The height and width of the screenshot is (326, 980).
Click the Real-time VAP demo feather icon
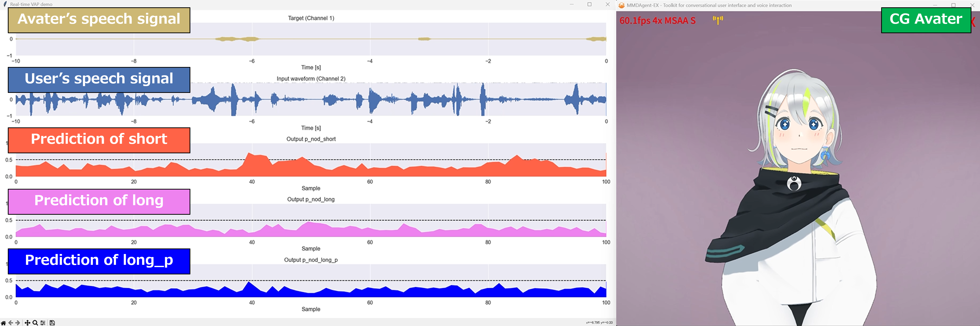pyautogui.click(x=5, y=4)
